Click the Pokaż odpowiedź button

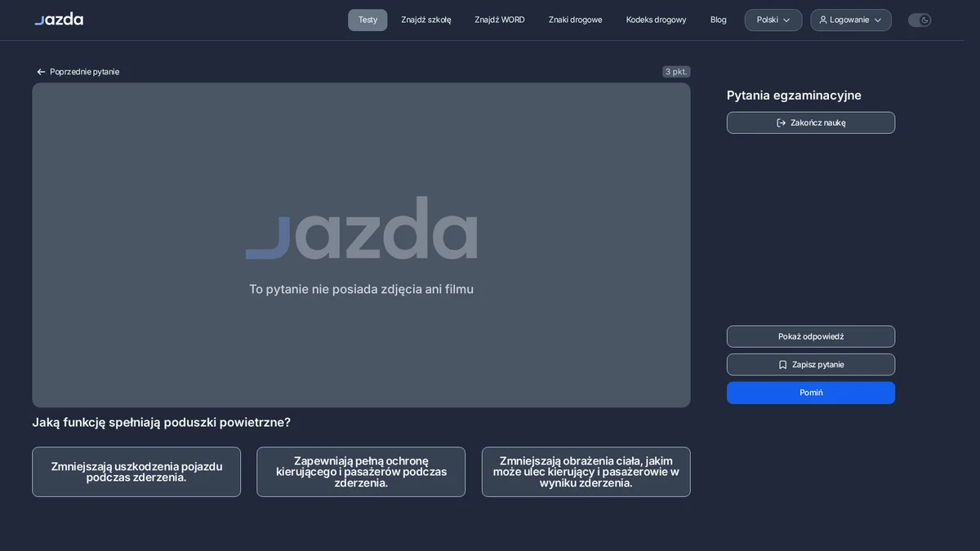pyautogui.click(x=811, y=336)
